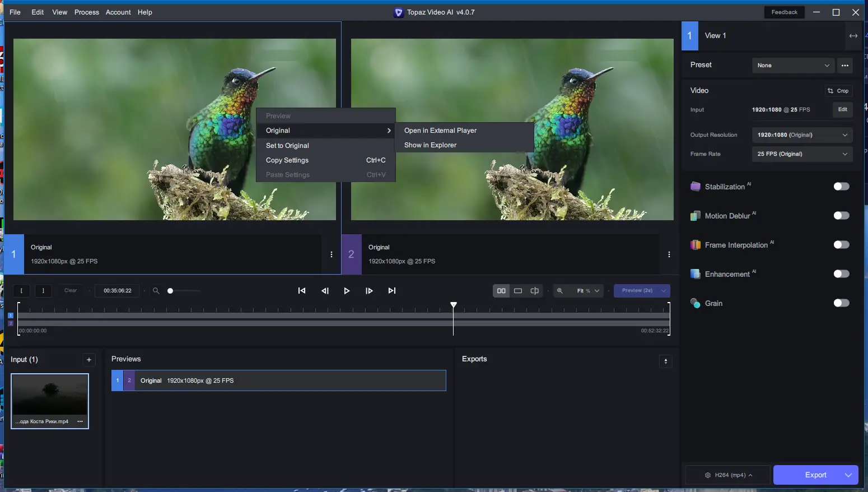Click the Clear trim button
The width and height of the screenshot is (868, 492).
(71, 291)
